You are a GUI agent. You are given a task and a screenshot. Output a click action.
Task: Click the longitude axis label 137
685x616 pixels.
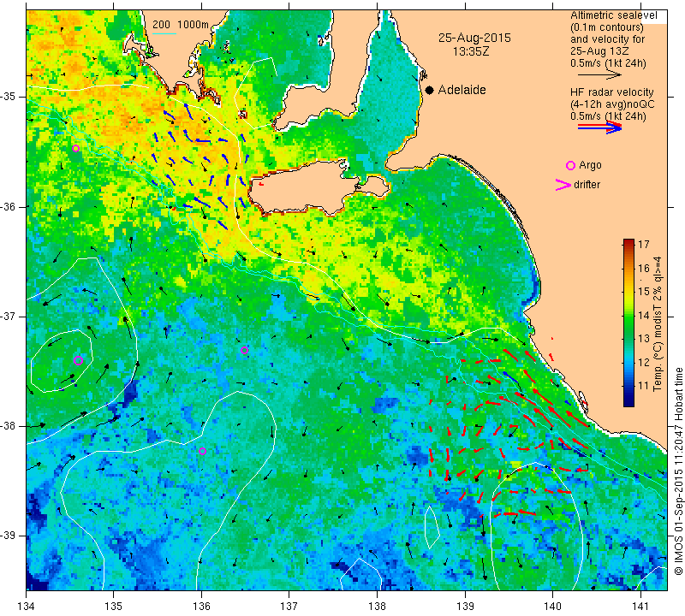point(289,606)
